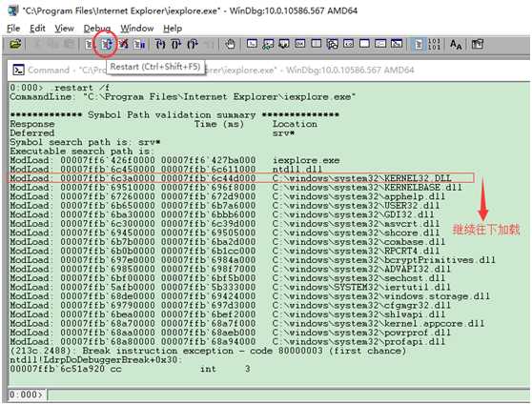Image resolution: width=532 pixels, height=405 pixels.
Task: Open the Command Browser toolbar icon
Action: click(x=397, y=44)
